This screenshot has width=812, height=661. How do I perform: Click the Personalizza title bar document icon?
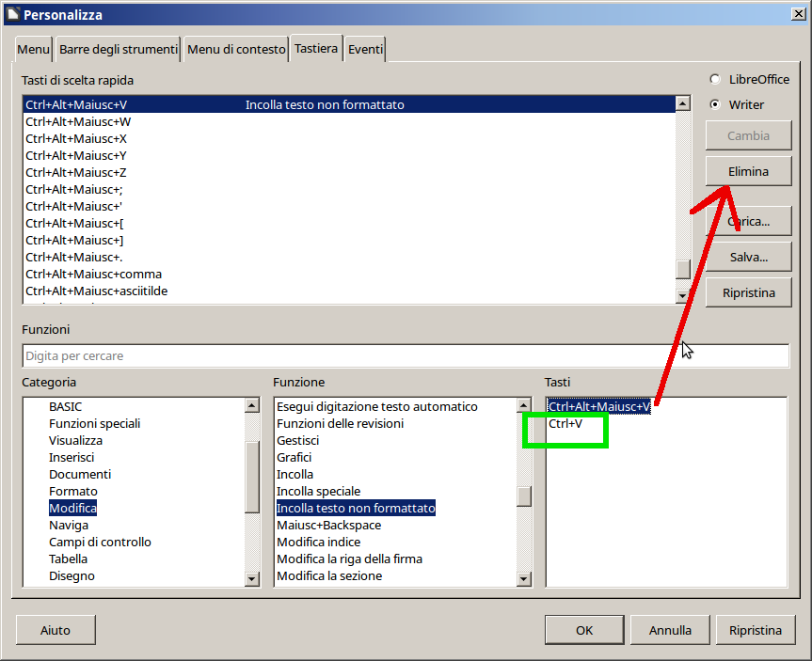(13, 14)
